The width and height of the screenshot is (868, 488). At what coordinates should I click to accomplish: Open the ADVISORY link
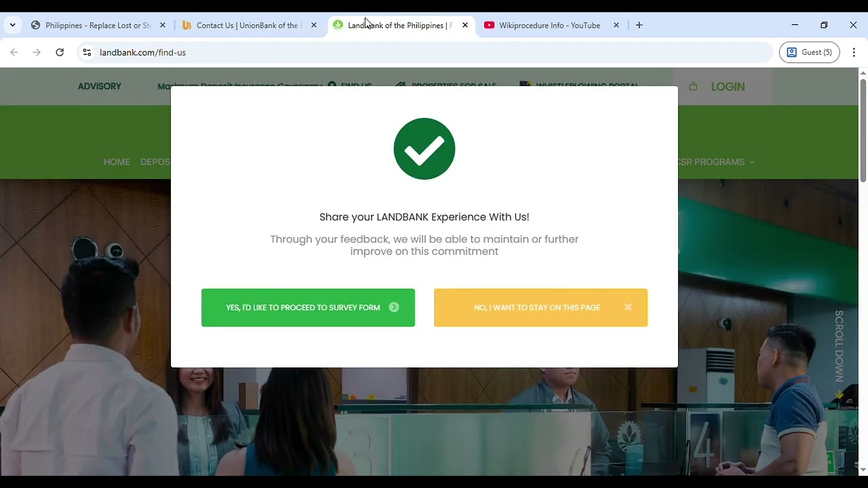(100, 86)
